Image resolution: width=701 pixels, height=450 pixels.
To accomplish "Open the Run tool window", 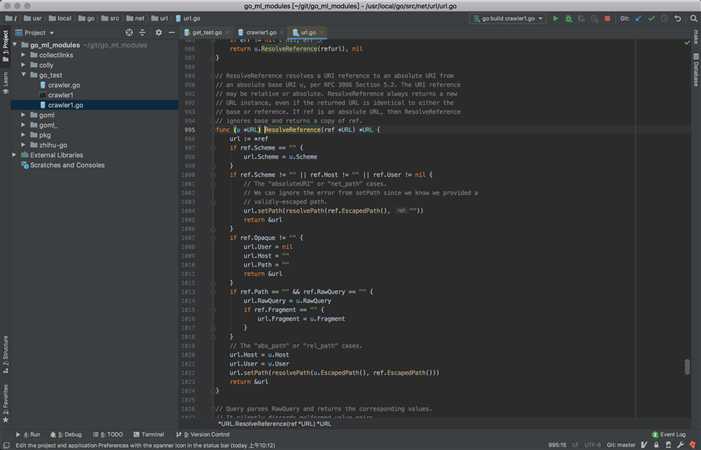I will (x=28, y=434).
